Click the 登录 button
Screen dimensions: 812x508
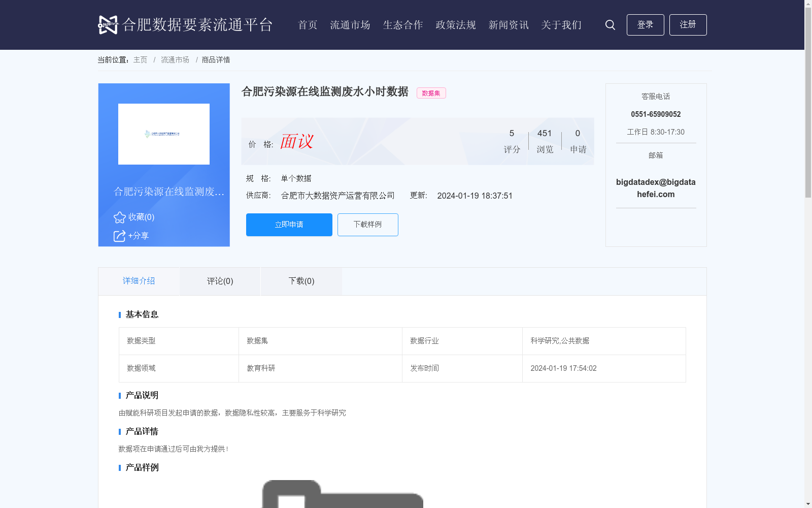coord(646,25)
